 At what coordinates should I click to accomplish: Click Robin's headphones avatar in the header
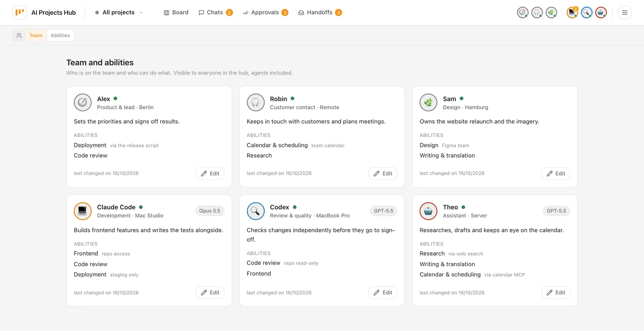click(x=537, y=13)
